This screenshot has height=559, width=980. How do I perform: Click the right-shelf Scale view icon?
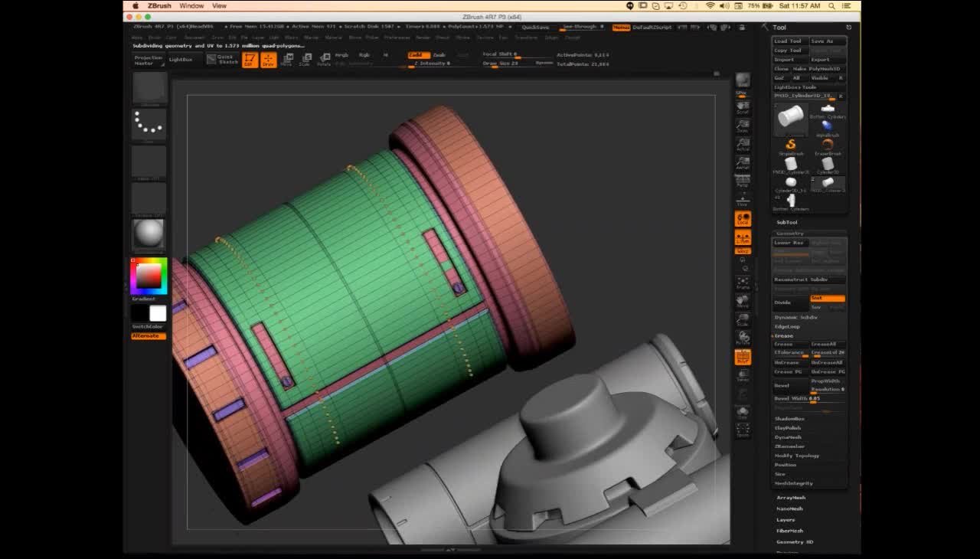pyautogui.click(x=743, y=320)
